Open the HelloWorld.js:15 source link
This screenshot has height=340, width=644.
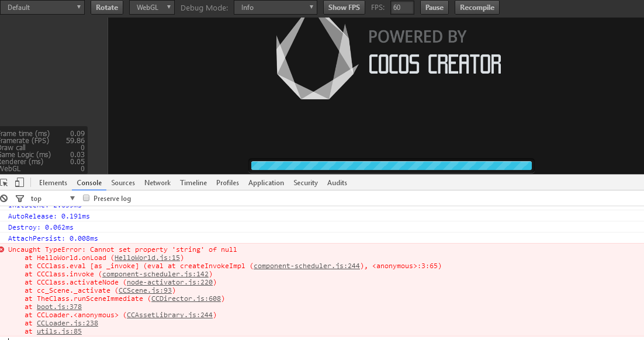147,258
